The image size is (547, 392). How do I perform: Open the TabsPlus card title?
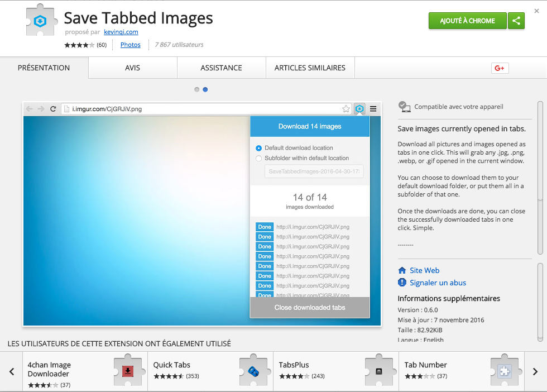pos(294,365)
